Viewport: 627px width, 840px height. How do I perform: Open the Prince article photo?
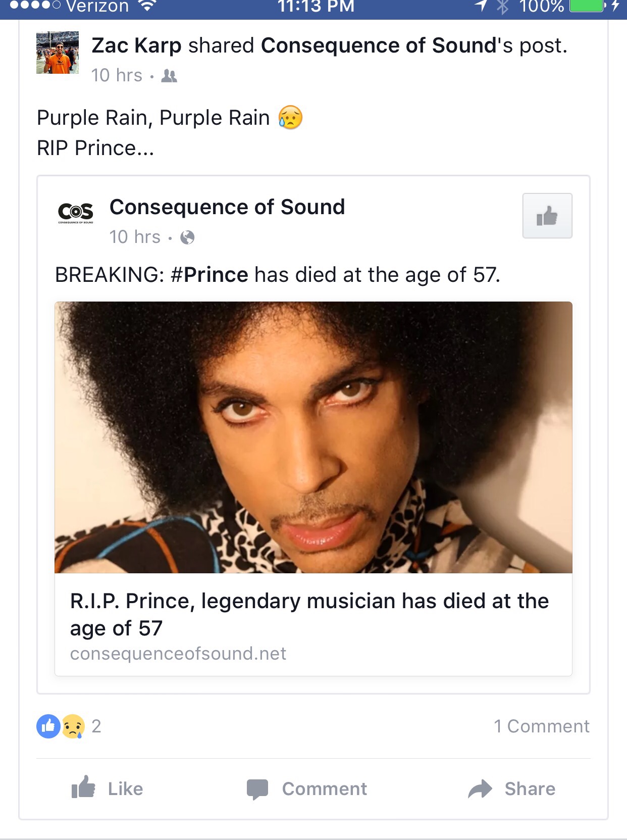pyautogui.click(x=313, y=437)
